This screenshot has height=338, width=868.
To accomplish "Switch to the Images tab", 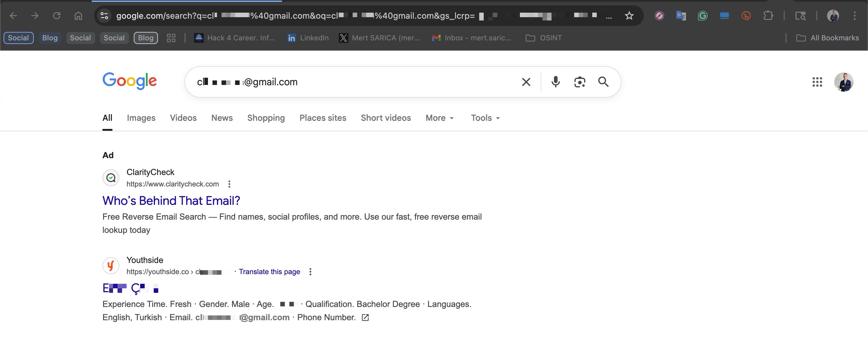I will pos(141,118).
